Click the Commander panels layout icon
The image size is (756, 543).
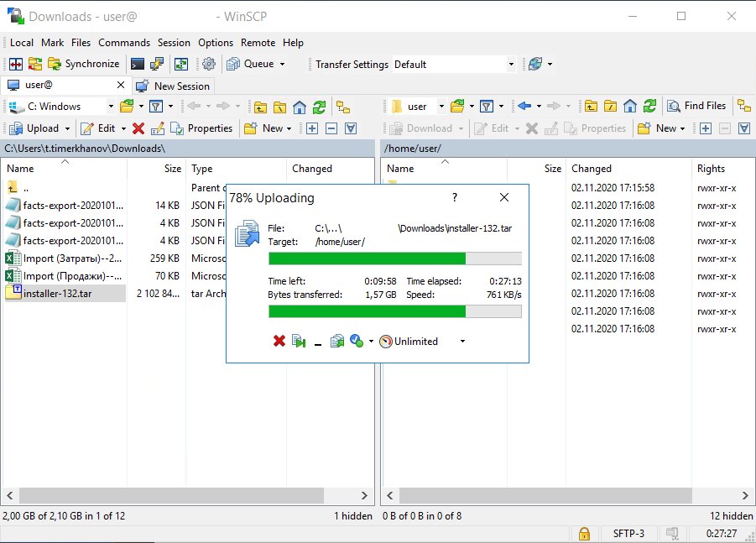(x=16, y=64)
